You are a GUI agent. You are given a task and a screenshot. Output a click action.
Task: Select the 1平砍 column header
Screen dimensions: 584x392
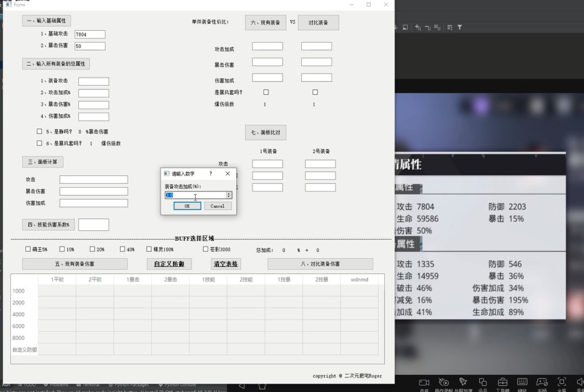57,279
